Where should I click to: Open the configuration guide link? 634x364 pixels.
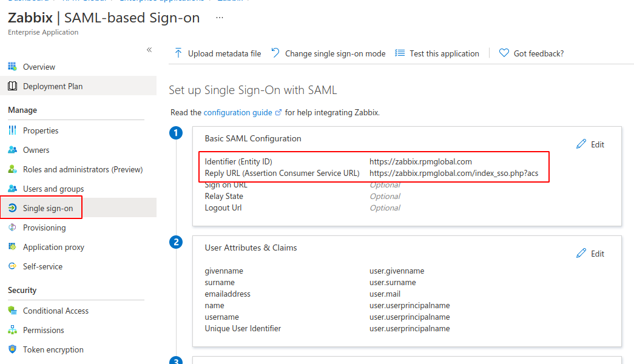238,112
